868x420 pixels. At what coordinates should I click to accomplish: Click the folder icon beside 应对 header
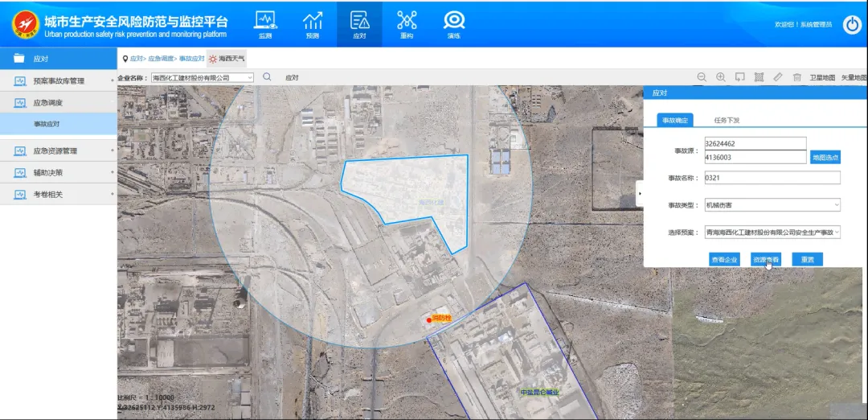19,58
